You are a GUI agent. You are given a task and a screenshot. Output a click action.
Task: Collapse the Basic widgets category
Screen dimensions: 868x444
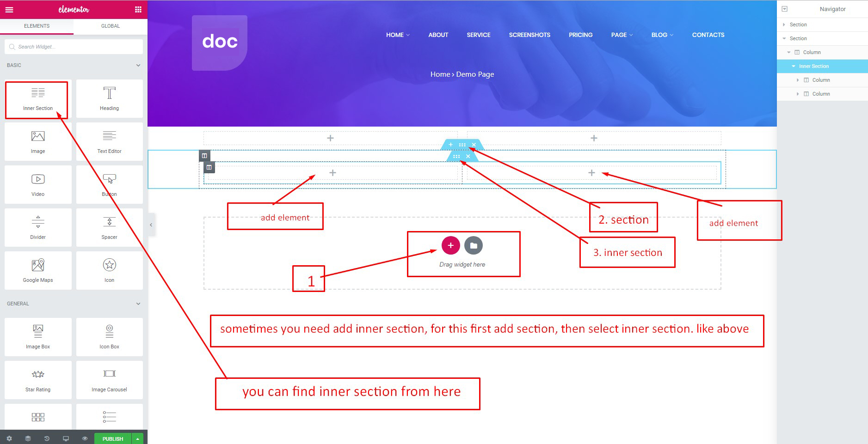[138, 66]
